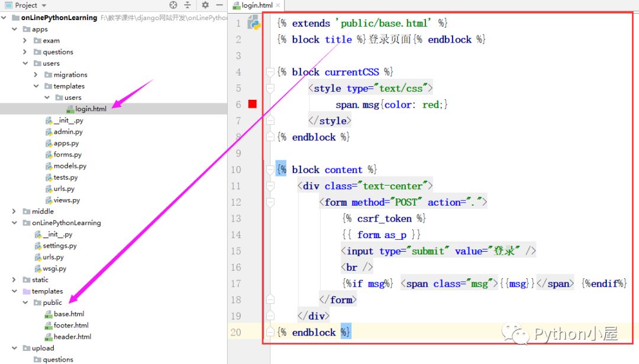Toggle fold marker at line 4 block currentCSS
Viewport: 639px width, 364px height.
point(270,72)
